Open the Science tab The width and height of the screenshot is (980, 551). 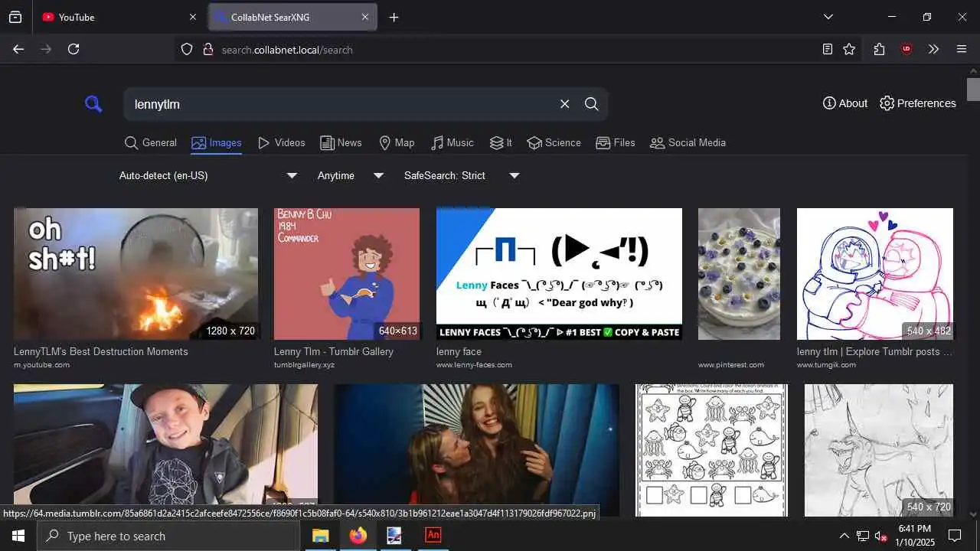point(554,143)
